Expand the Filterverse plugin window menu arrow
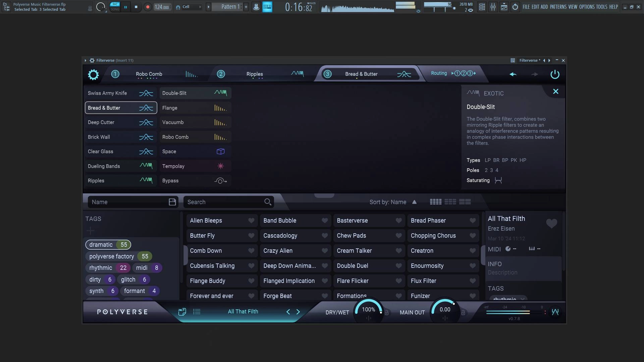Image resolution: width=644 pixels, height=362 pixels. click(x=86, y=60)
